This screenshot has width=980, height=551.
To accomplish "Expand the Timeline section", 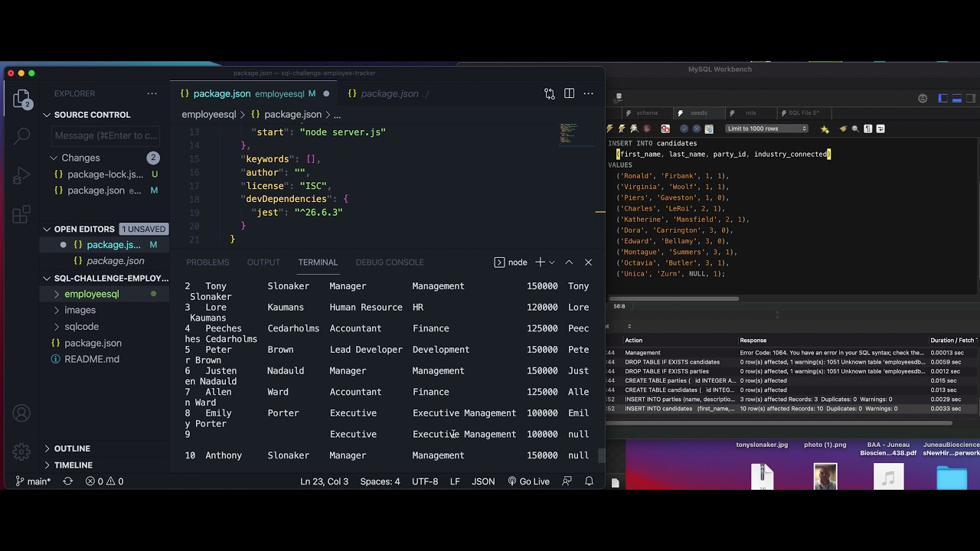I will click(106, 465).
